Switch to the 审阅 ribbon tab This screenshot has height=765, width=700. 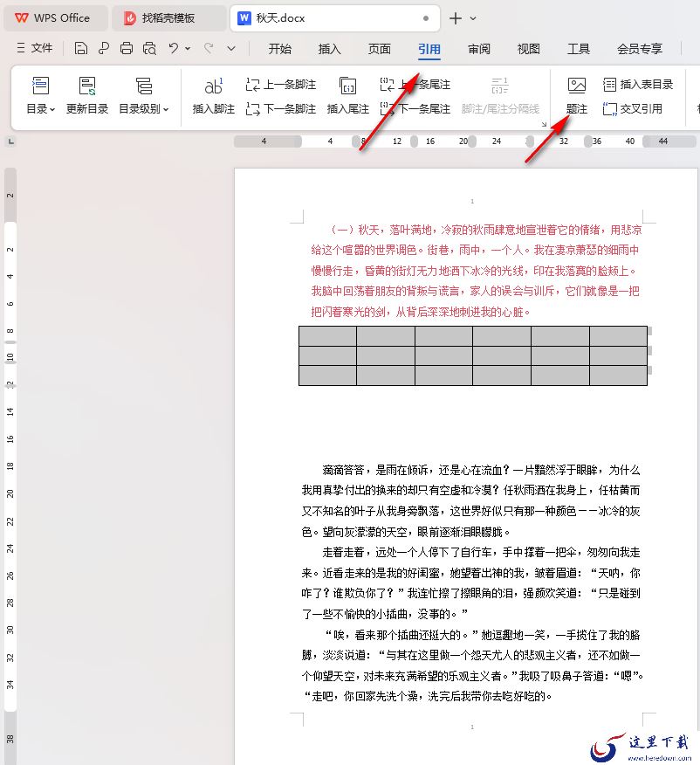coord(479,49)
